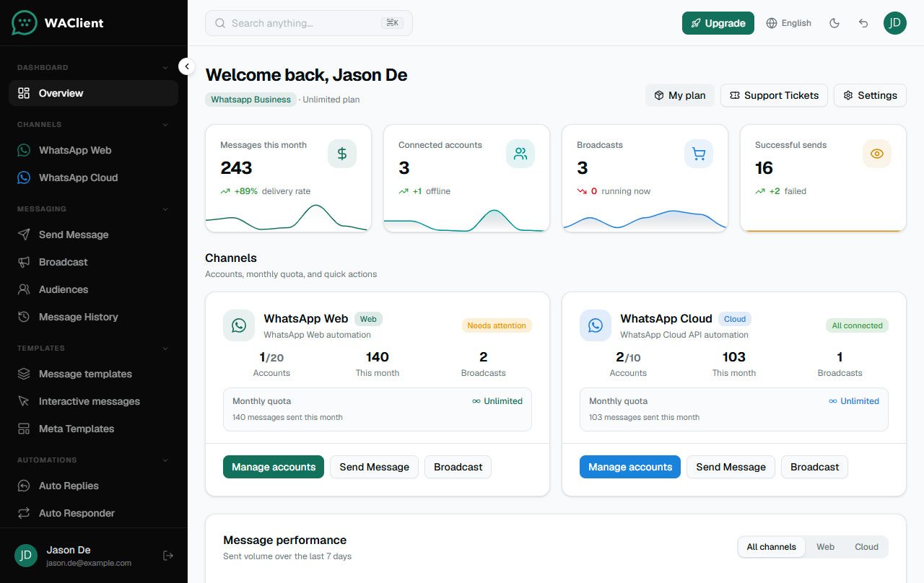Screen dimensions: 924x583
Task: Click Send Message in WhatsApp Web card
Action: click(374, 467)
